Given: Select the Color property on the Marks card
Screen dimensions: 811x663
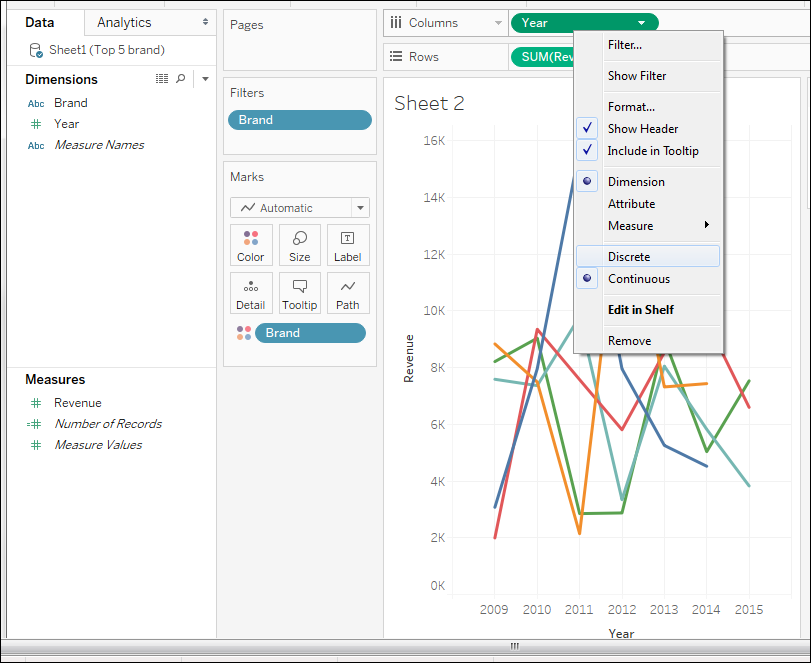Looking at the screenshot, I should pos(250,245).
